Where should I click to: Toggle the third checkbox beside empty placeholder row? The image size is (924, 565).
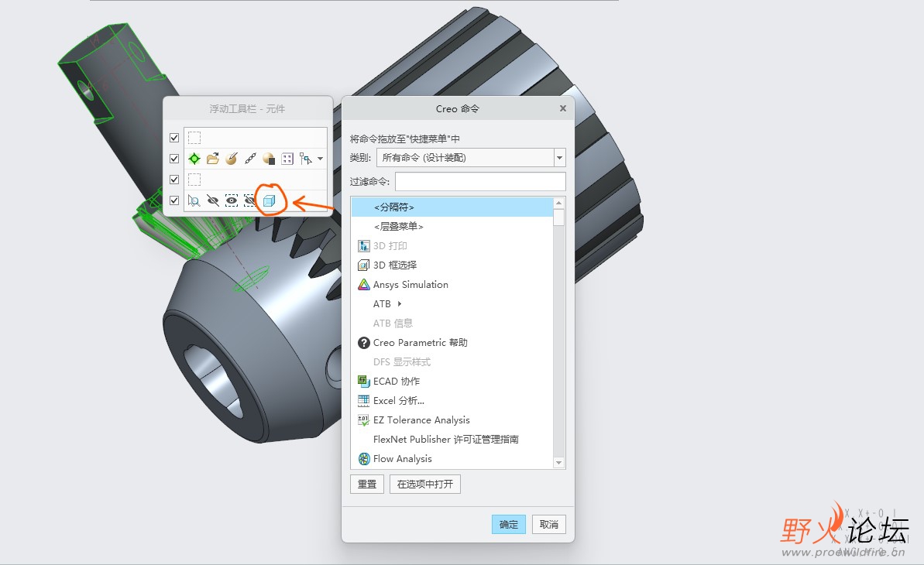tap(173, 179)
